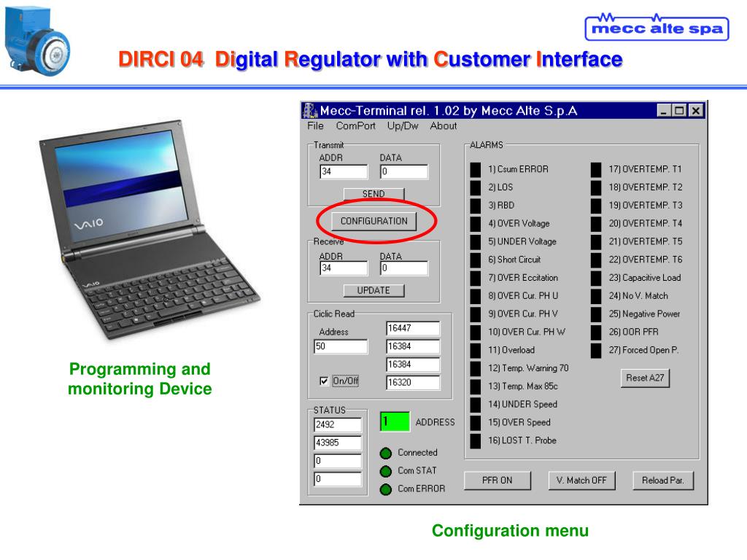Click the Csum ERROR alarm indicator

[476, 169]
